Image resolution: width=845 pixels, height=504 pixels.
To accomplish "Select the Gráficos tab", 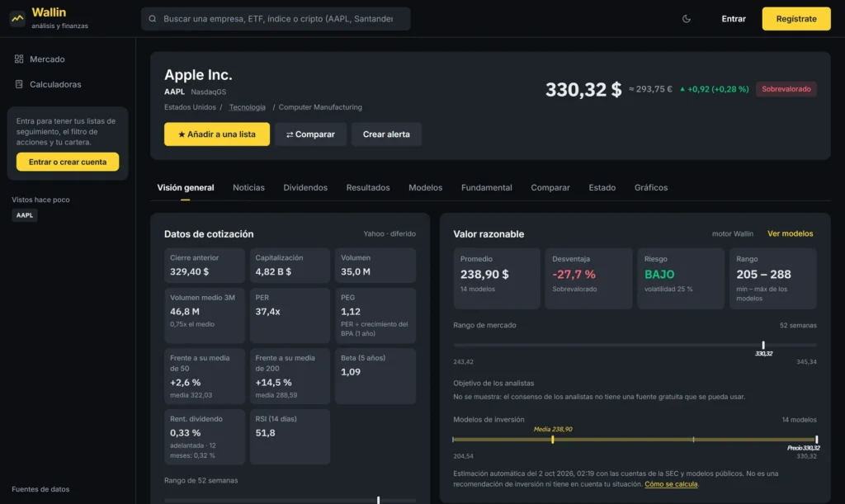I will pyautogui.click(x=650, y=187).
